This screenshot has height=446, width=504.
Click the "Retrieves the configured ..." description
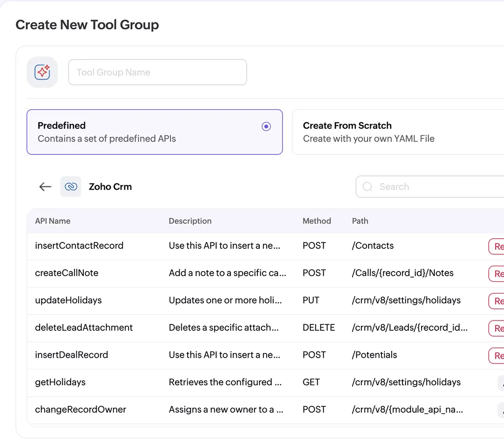pos(225,382)
